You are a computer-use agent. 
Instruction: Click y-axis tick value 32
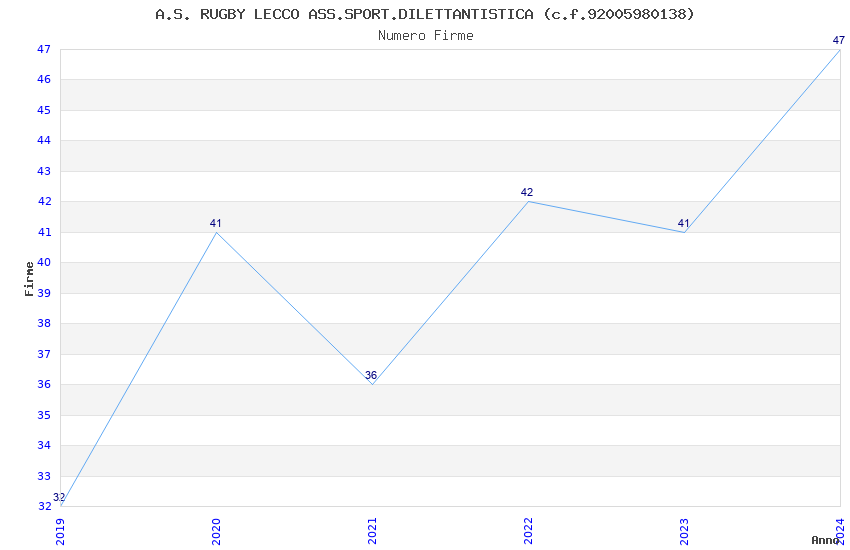point(44,506)
